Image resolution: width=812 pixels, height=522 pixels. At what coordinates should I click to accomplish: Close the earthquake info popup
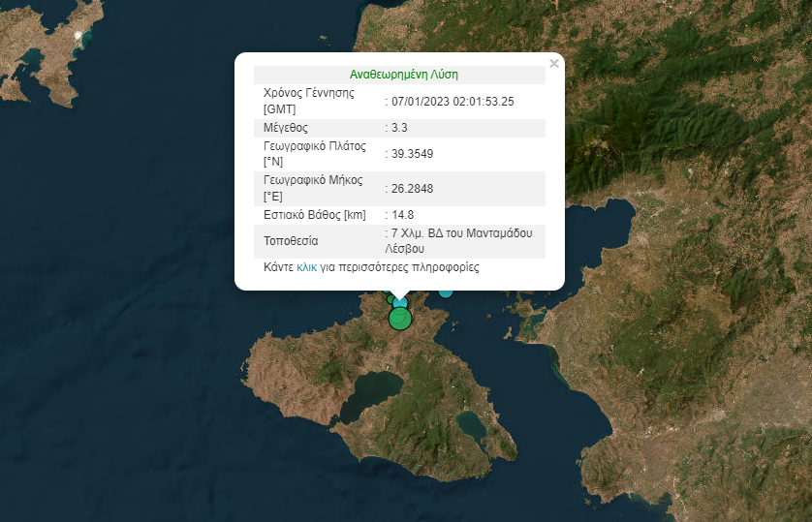(x=554, y=64)
